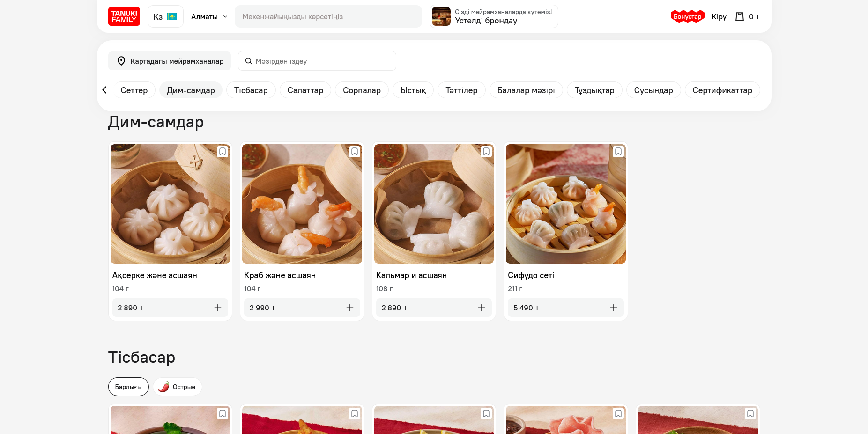Click the Ақсерке және асшаян dish title

pyautogui.click(x=155, y=275)
